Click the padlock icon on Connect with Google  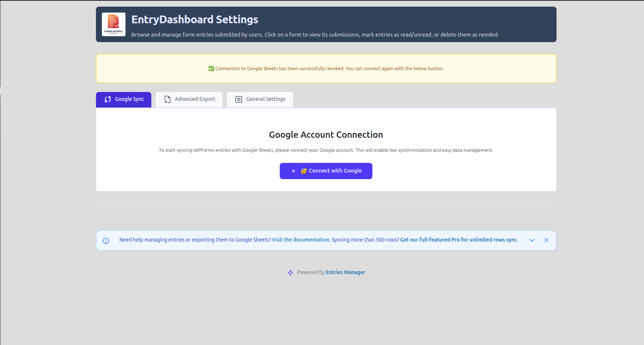click(303, 171)
